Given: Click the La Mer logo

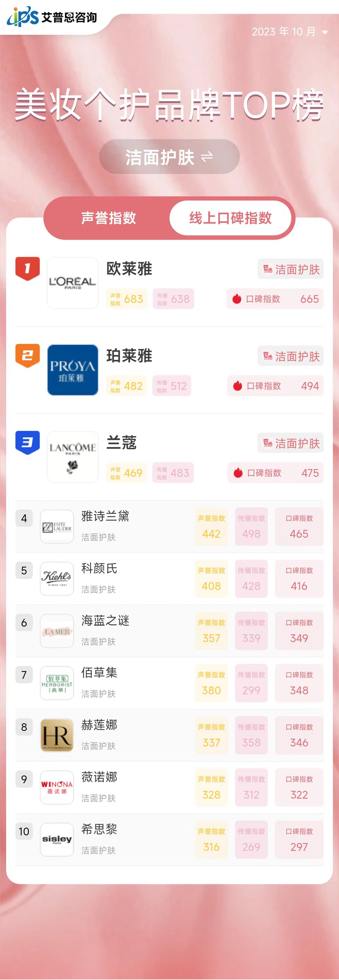Looking at the screenshot, I should (x=57, y=631).
